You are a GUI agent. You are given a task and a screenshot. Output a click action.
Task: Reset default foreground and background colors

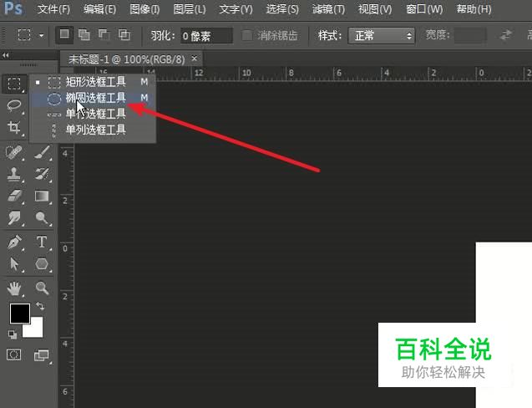point(13,334)
